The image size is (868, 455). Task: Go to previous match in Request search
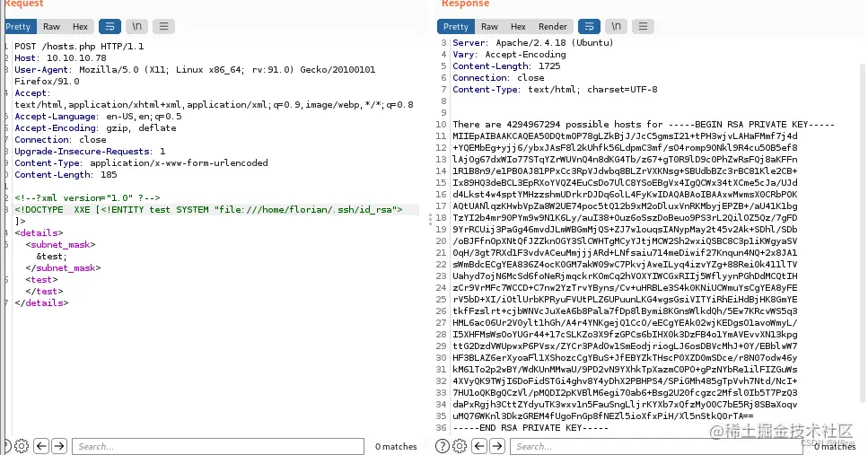(41, 446)
